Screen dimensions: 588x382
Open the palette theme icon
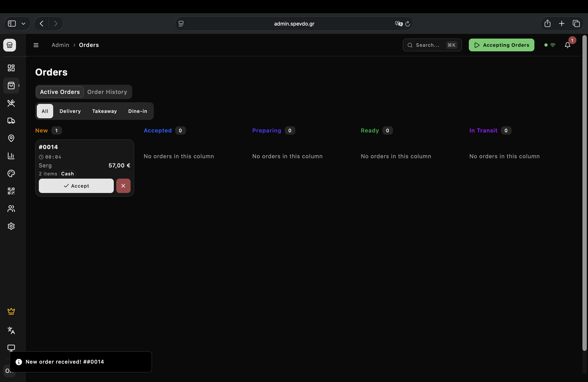(x=11, y=173)
